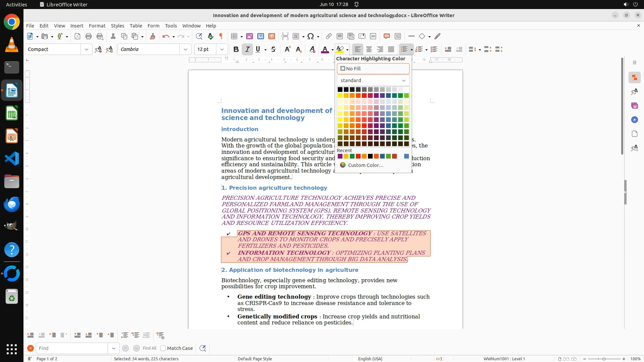
Task: Click the Insert Special Character omega icon
Action: [x=311, y=36]
